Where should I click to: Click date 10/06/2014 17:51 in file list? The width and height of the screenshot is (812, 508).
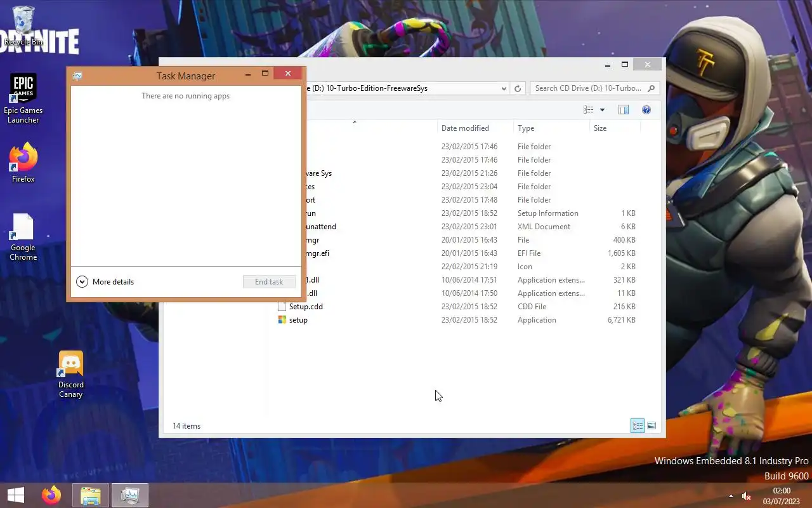[469, 280]
